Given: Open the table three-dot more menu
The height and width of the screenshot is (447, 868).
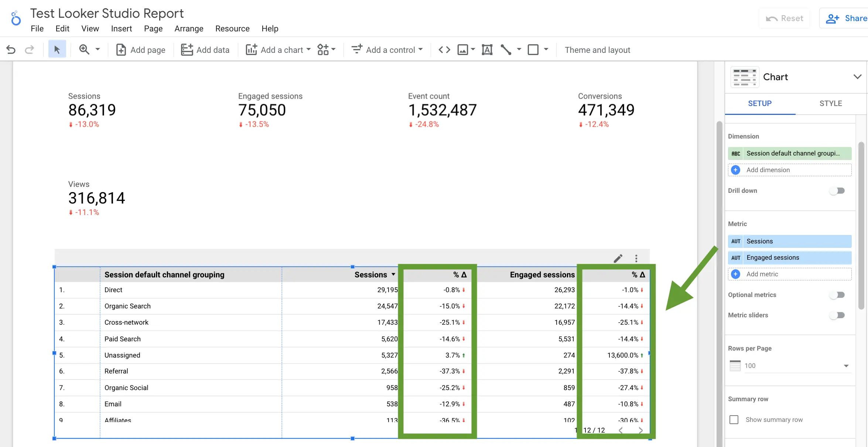Looking at the screenshot, I should point(636,258).
